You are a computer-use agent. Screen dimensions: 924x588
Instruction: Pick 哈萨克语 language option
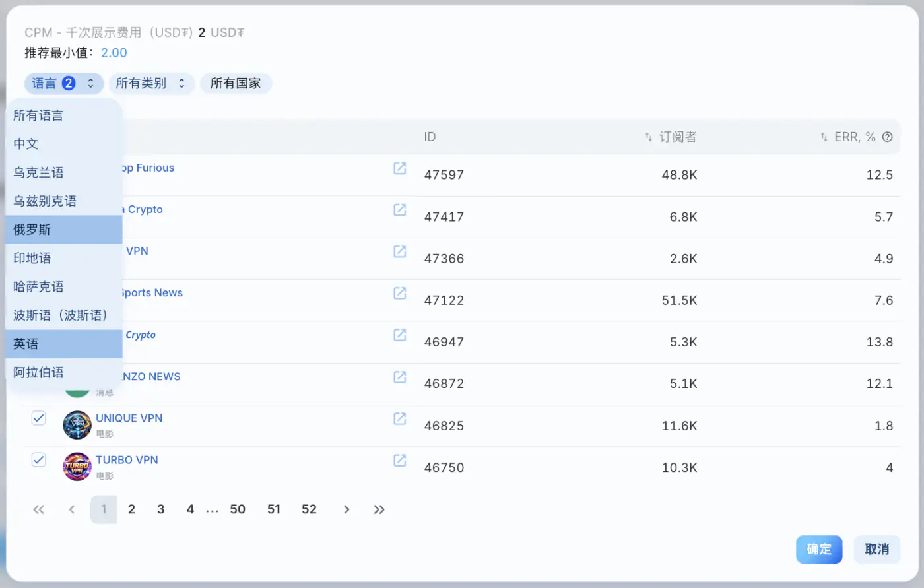click(x=64, y=286)
